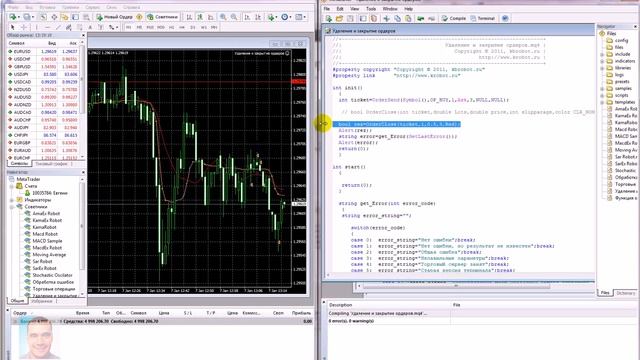Switch chart to bar chart icon
The image size is (640, 360).
189,17
